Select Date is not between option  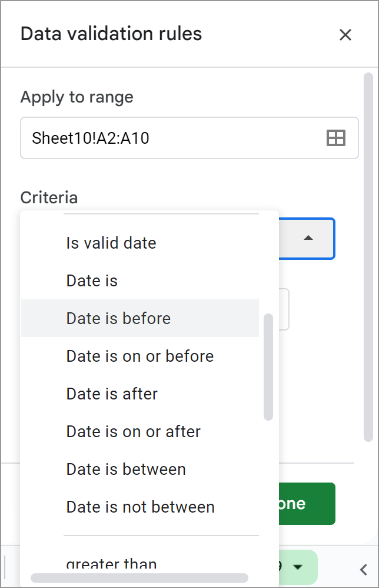tap(140, 507)
